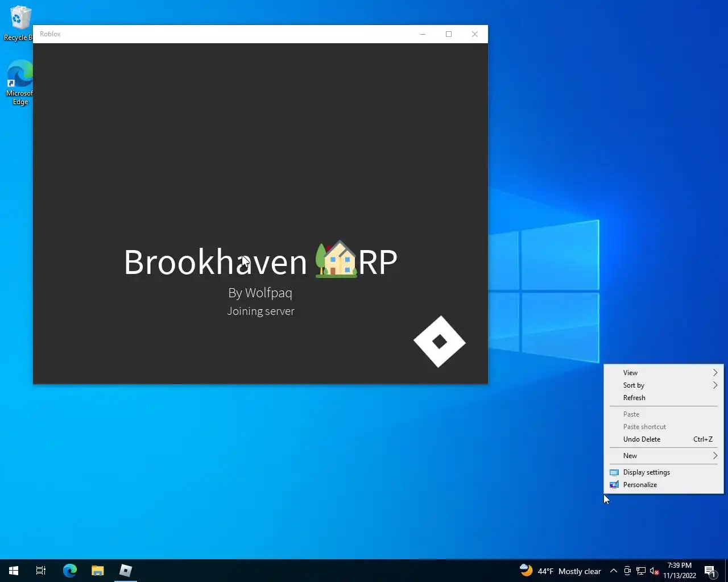Show hidden system tray icons
Viewport: 728px width, 582px height.
[x=614, y=571]
